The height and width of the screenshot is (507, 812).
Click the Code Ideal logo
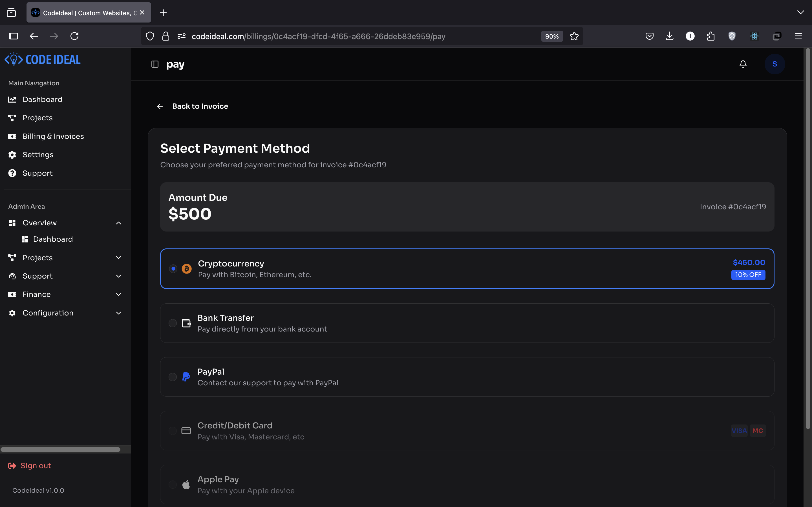43,60
